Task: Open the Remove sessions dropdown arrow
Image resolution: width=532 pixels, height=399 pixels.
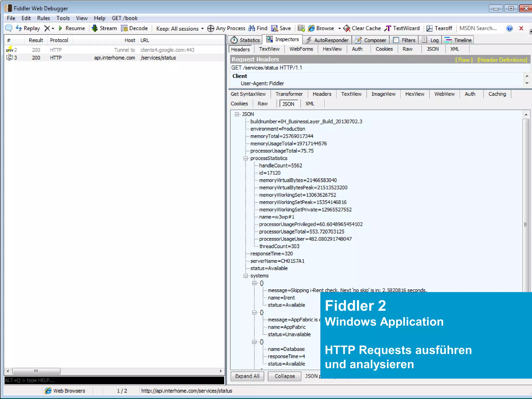Action: 53,28
